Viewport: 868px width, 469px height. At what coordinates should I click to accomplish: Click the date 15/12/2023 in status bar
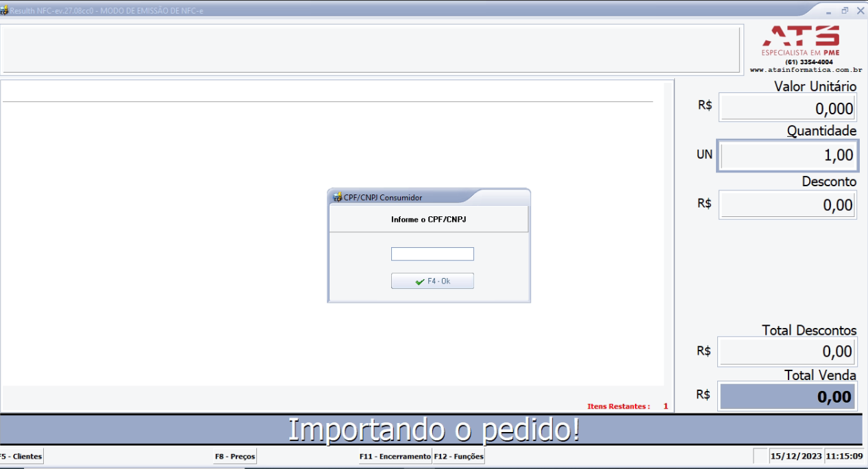tap(796, 456)
